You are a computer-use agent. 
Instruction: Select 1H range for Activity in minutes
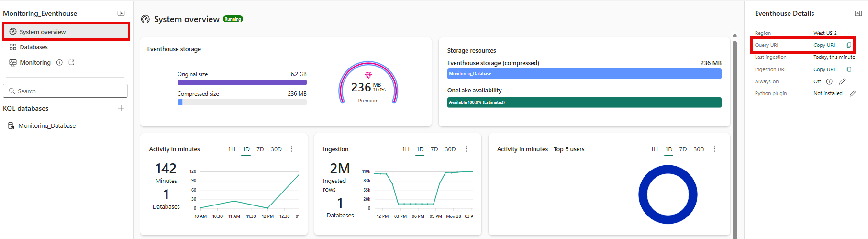(x=232, y=149)
